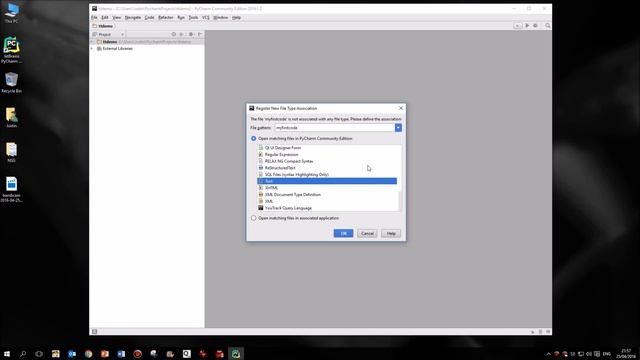Image resolution: width=640 pixels, height=360 pixels.
Task: Open Word from taskbar
Action: tap(121, 354)
